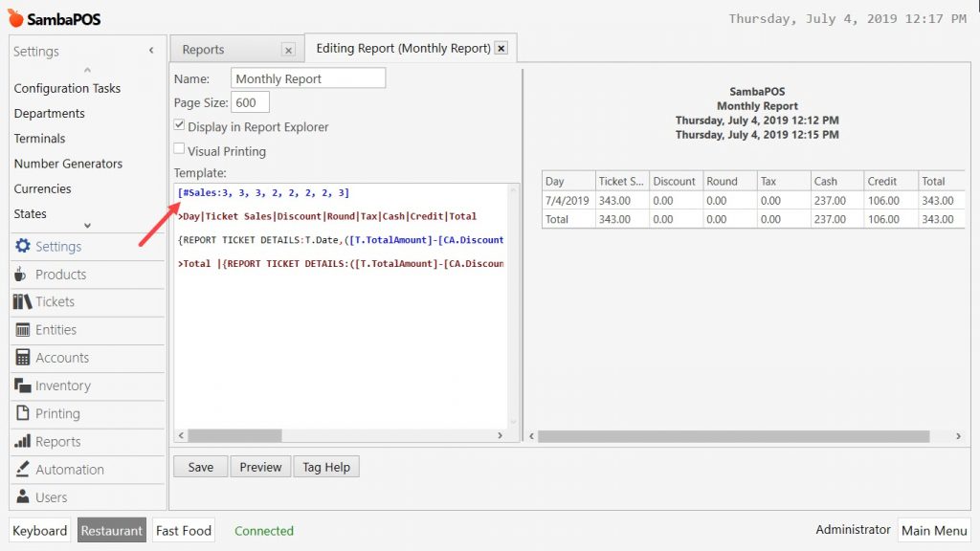Click the Users person icon

click(23, 496)
